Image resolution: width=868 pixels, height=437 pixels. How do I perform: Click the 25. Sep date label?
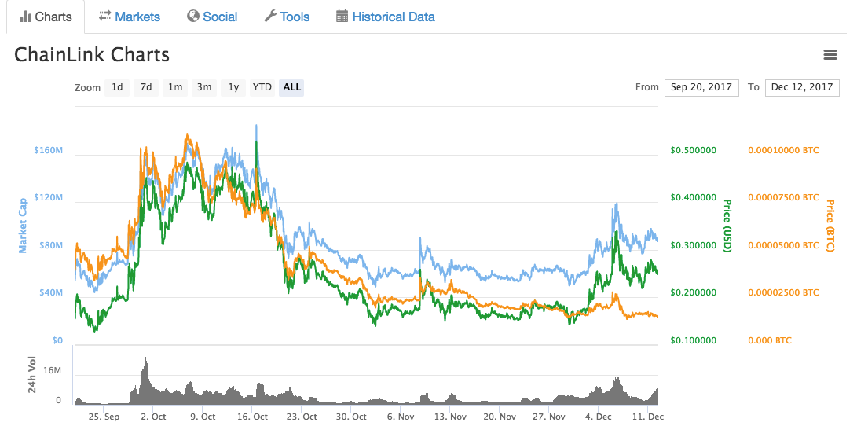104,417
